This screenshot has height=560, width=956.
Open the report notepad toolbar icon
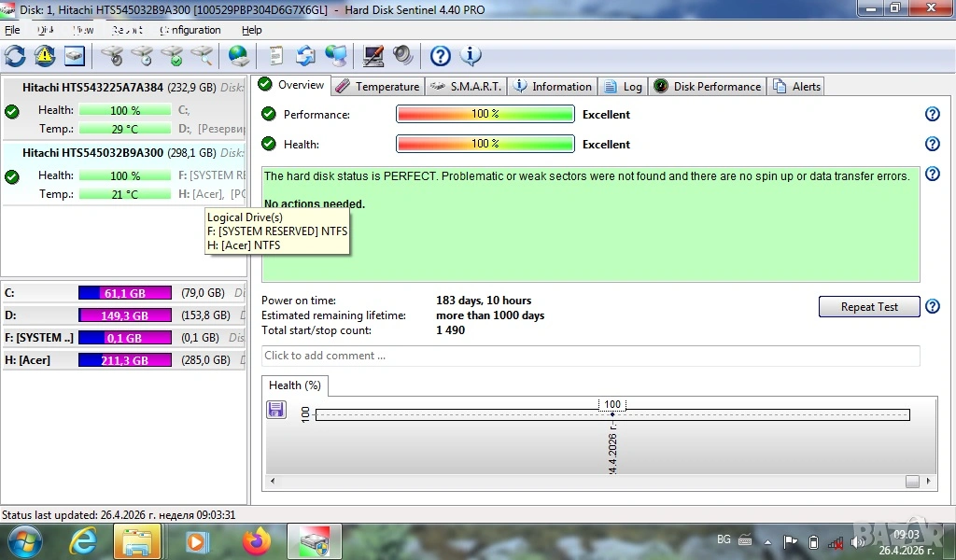[x=276, y=56]
